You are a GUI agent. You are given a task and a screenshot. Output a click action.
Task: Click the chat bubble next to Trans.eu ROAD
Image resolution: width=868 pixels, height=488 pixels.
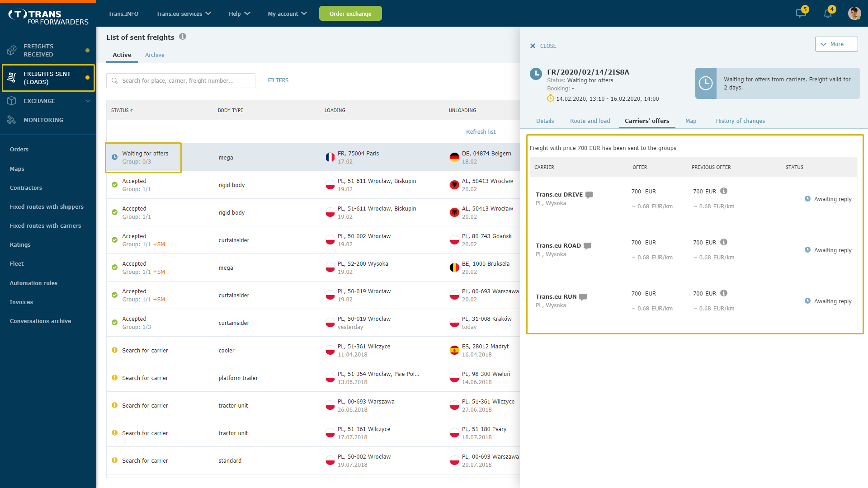pyautogui.click(x=587, y=246)
